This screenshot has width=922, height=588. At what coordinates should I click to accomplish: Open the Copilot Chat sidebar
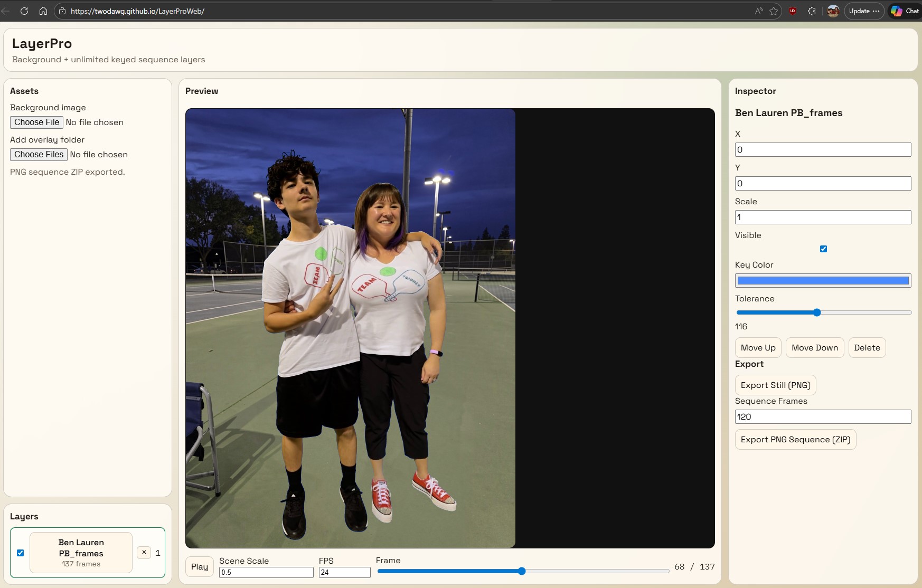904,11
